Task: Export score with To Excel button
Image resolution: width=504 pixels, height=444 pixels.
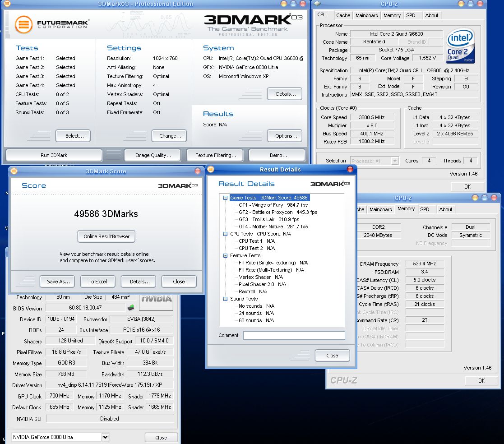Action: click(98, 281)
